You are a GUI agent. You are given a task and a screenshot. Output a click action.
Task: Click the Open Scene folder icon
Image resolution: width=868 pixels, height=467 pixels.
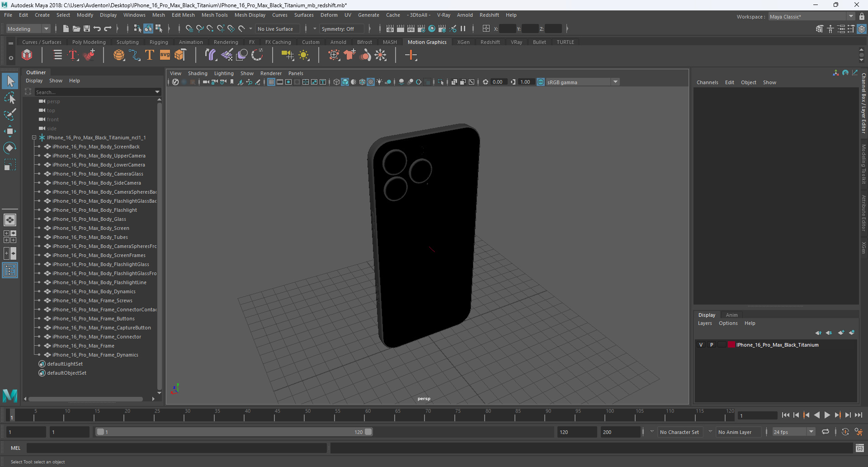[76, 29]
